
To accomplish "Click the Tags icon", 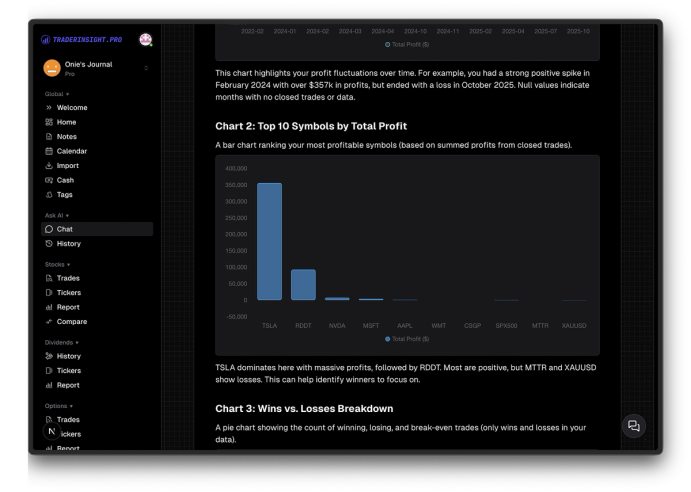I will pyautogui.click(x=49, y=195).
